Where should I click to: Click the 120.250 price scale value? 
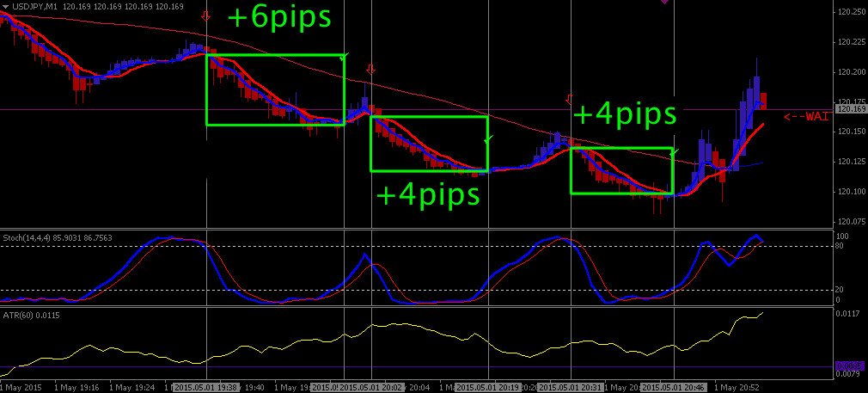852,12
